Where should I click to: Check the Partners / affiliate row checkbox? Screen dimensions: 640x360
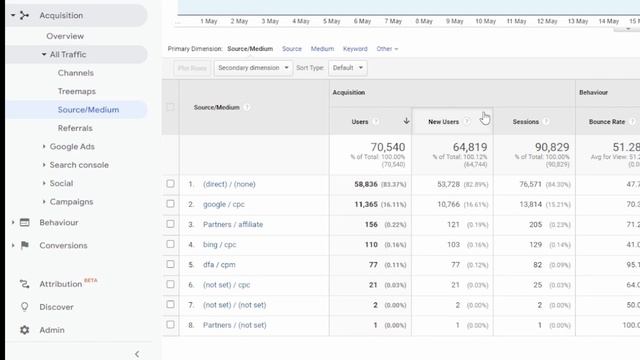point(171,224)
